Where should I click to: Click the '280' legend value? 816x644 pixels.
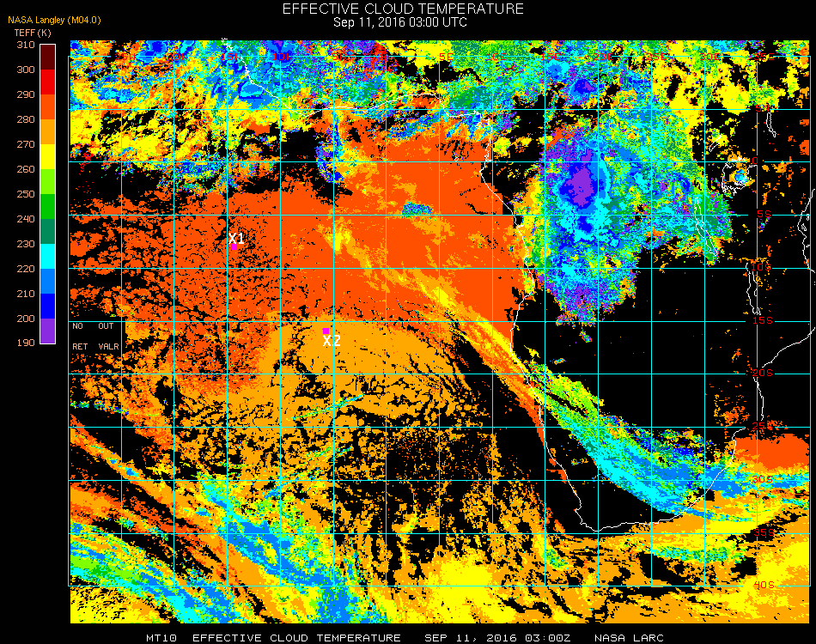[26, 119]
